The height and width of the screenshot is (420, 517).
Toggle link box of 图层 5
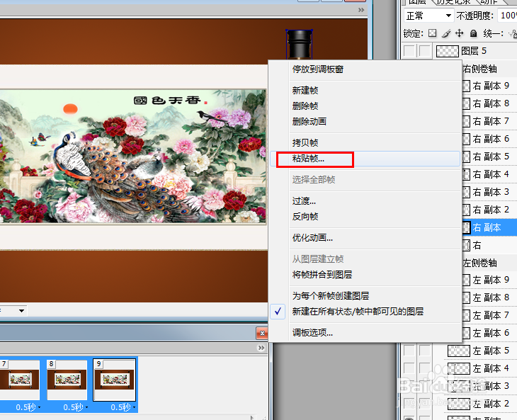425,51
